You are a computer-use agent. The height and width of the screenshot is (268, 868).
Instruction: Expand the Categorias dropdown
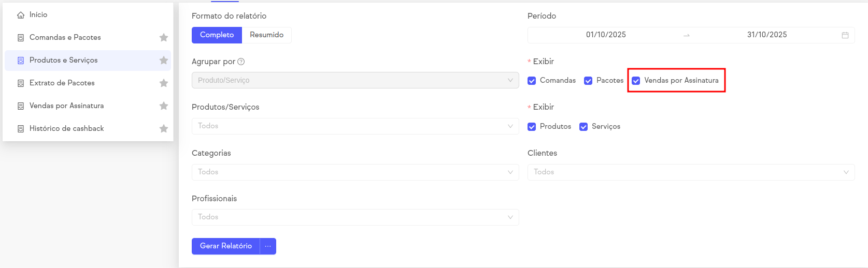coord(355,172)
